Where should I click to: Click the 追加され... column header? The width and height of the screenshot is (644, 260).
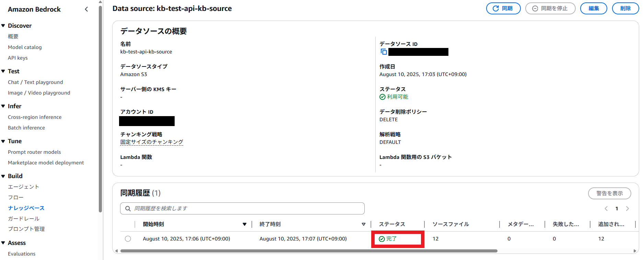tap(611, 224)
